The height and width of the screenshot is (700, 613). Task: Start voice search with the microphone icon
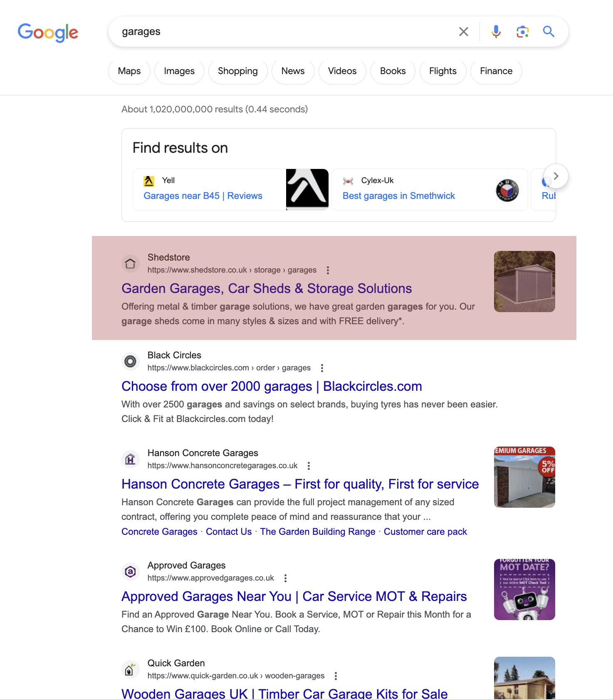(x=496, y=32)
